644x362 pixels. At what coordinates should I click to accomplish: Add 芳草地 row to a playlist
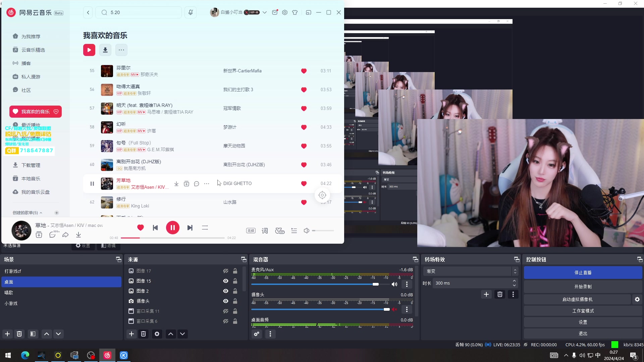click(x=186, y=184)
